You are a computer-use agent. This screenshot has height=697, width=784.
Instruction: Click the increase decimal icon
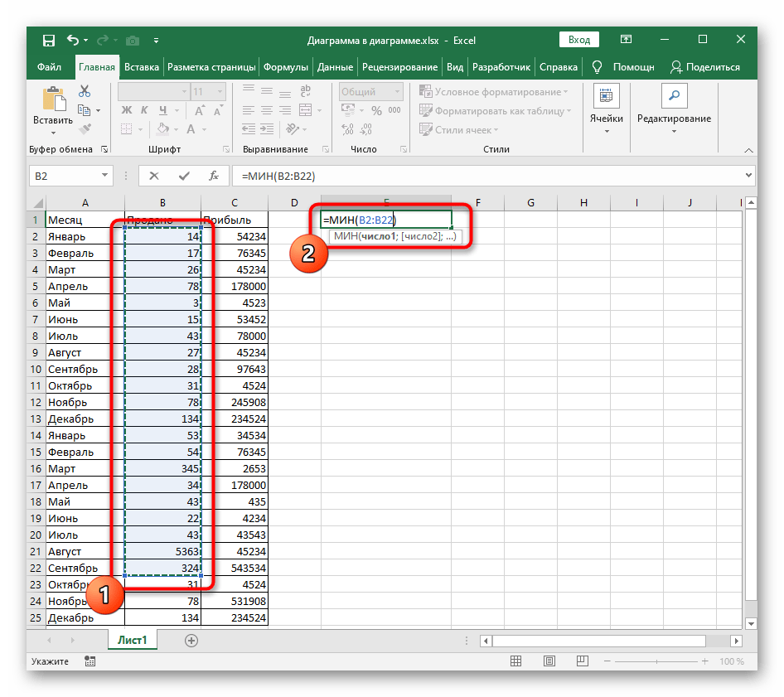(347, 129)
